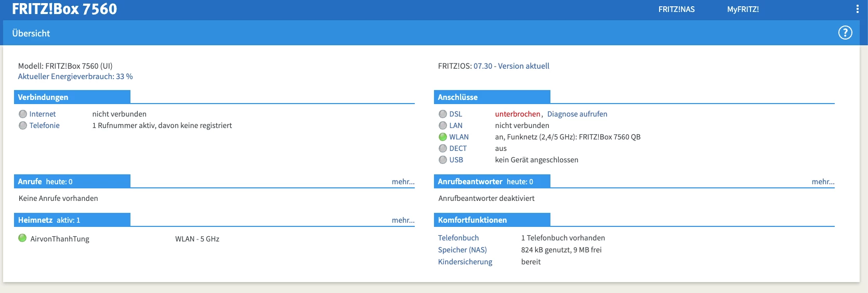Click the gray DSL status indicator
This screenshot has width=868, height=293.
click(x=443, y=114)
